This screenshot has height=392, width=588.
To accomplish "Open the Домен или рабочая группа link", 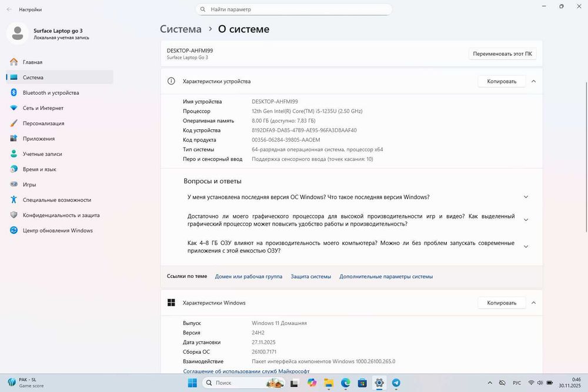I will coord(249,277).
